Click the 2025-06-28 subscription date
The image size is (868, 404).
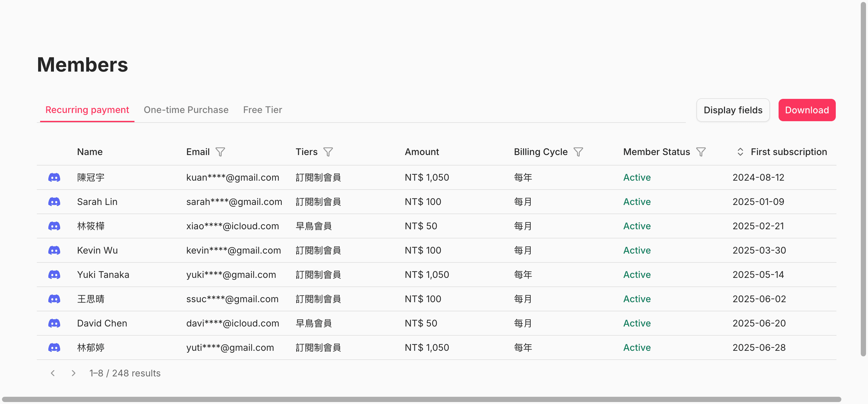(x=759, y=348)
